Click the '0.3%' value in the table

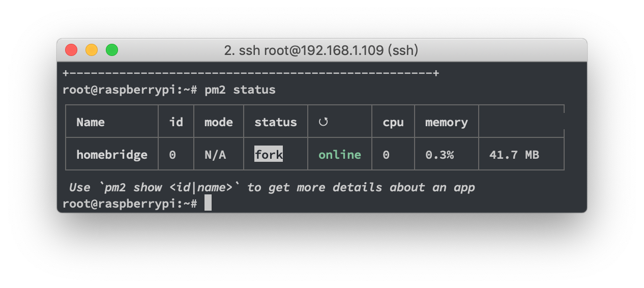coord(440,155)
